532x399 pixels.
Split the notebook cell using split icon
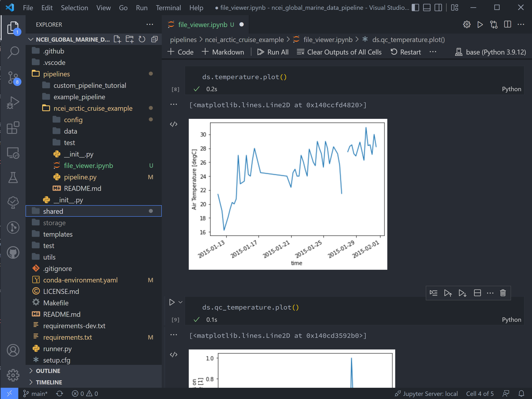point(477,293)
